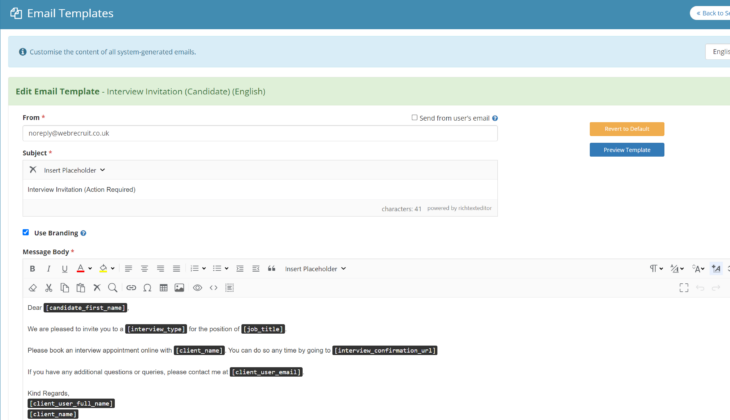The image size is (730, 420).
Task: Click the Revert to Default button
Action: 626,129
